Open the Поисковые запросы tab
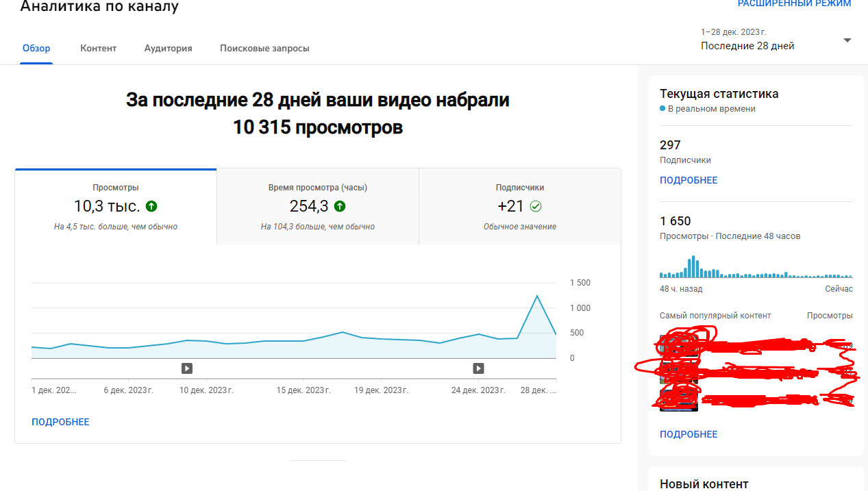This screenshot has height=491, width=868. pyautogui.click(x=264, y=49)
